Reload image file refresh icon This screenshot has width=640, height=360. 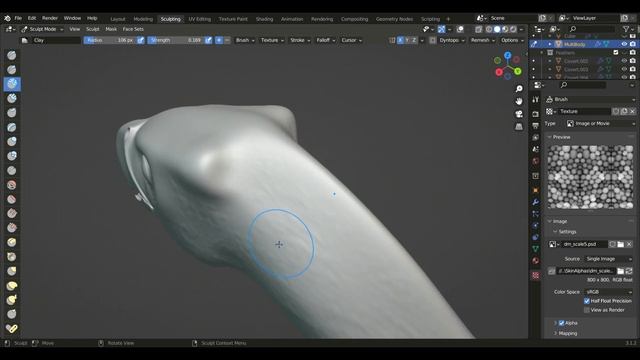point(629,271)
